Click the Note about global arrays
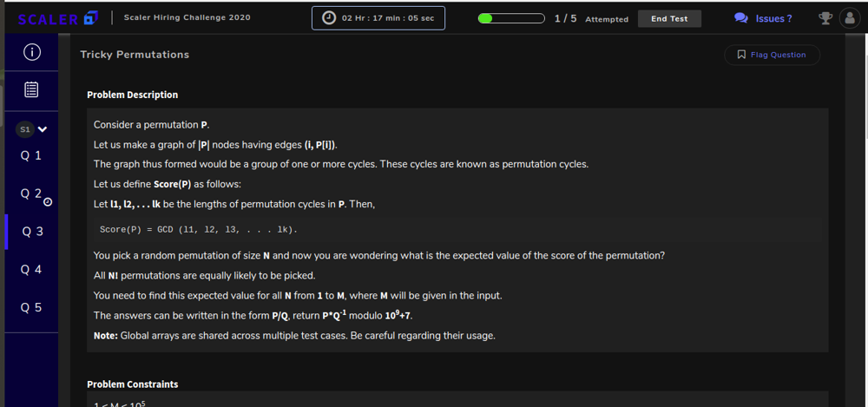The image size is (868, 407). pyautogui.click(x=294, y=336)
